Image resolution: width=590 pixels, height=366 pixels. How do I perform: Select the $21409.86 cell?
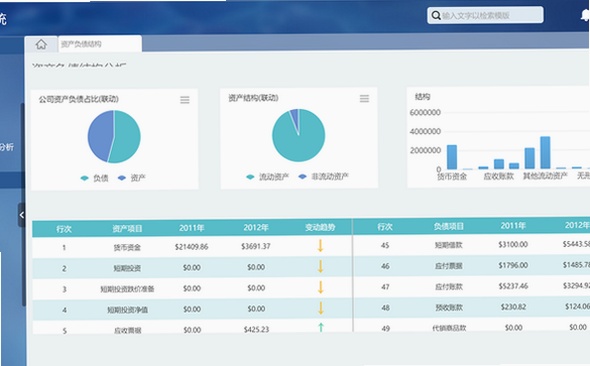click(192, 247)
